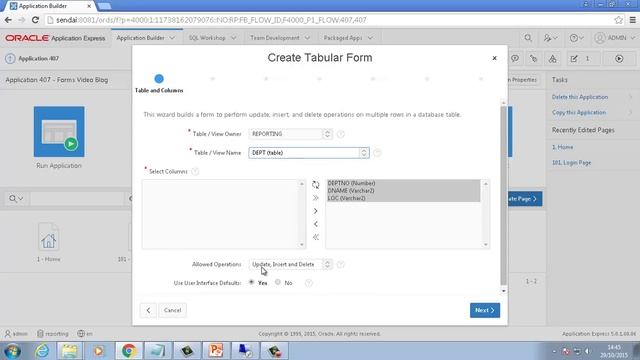Open the ADMIN user dropdown
The width and height of the screenshot is (640, 360).
(615, 38)
